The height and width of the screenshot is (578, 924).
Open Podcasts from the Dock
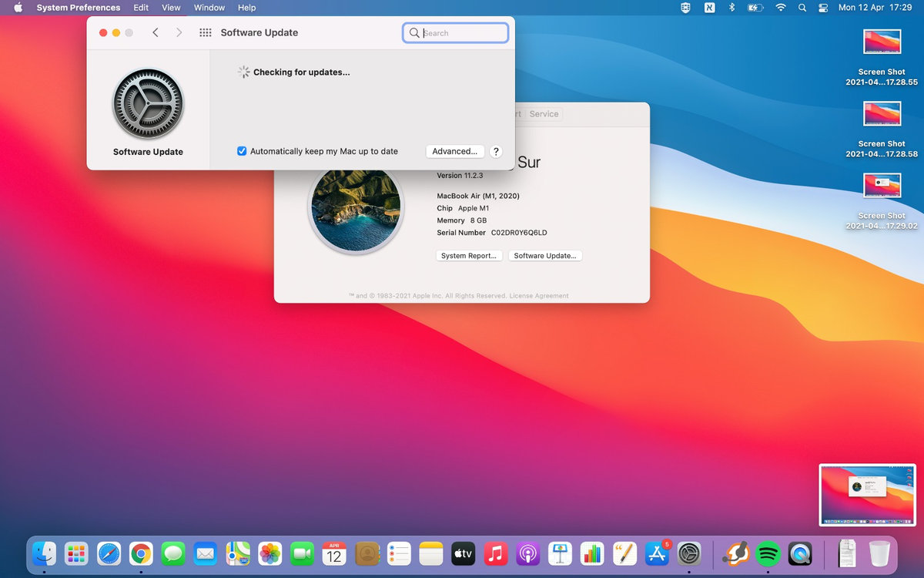tap(527, 553)
